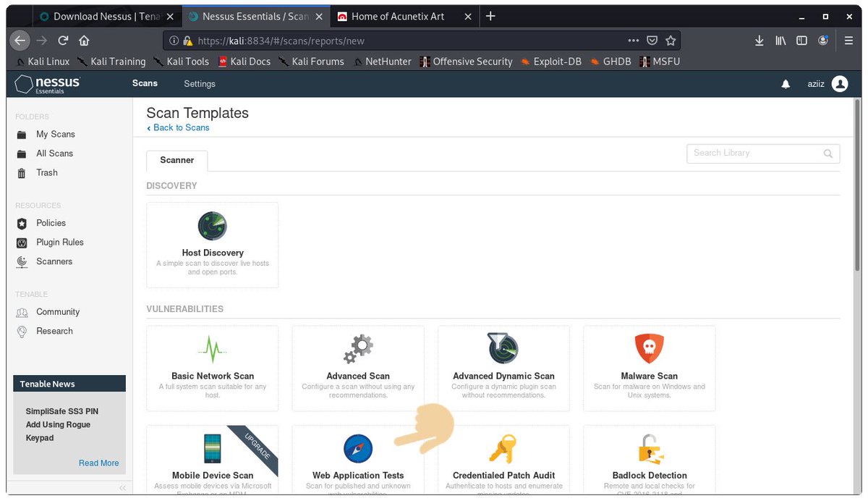Reload the current page

[63, 41]
